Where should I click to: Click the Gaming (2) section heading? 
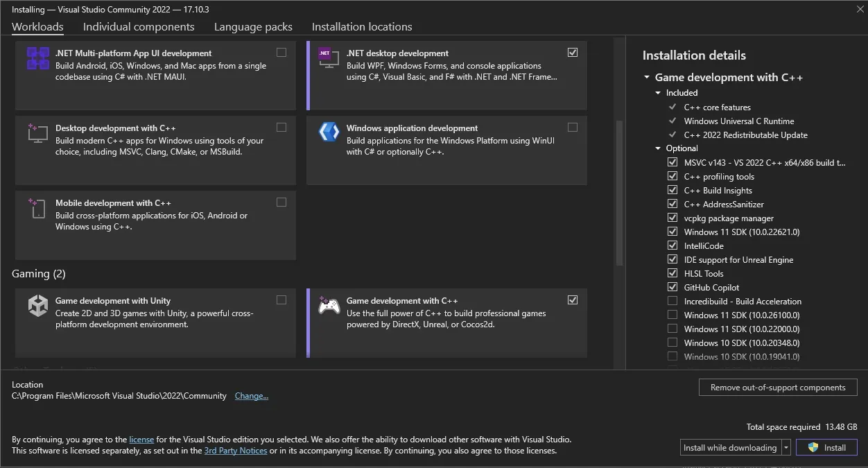point(39,274)
